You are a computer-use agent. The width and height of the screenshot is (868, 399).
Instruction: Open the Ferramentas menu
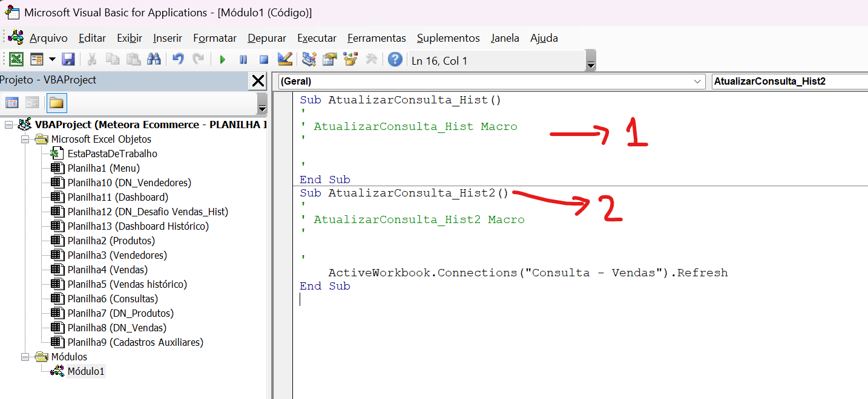tap(376, 38)
